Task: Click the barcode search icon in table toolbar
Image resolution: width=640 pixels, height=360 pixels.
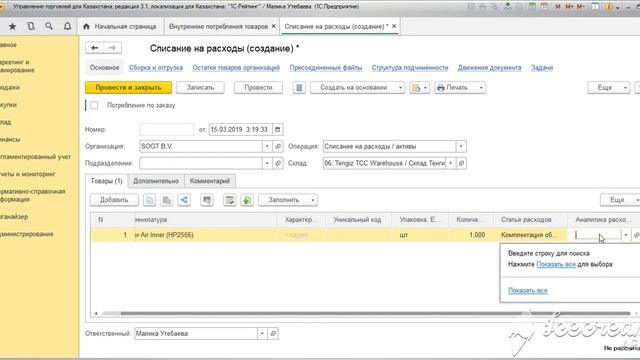Action: [x=207, y=200]
